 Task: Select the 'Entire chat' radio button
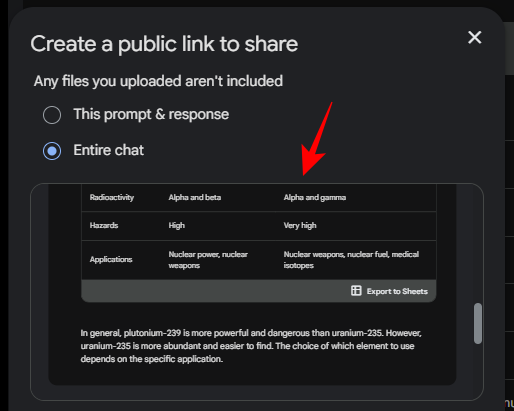click(52, 151)
